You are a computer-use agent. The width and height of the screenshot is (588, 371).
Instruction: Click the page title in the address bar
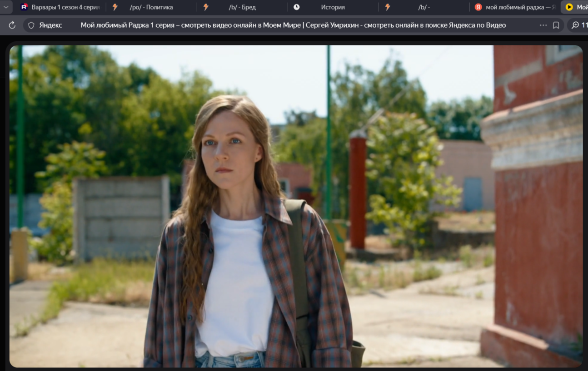[293, 25]
